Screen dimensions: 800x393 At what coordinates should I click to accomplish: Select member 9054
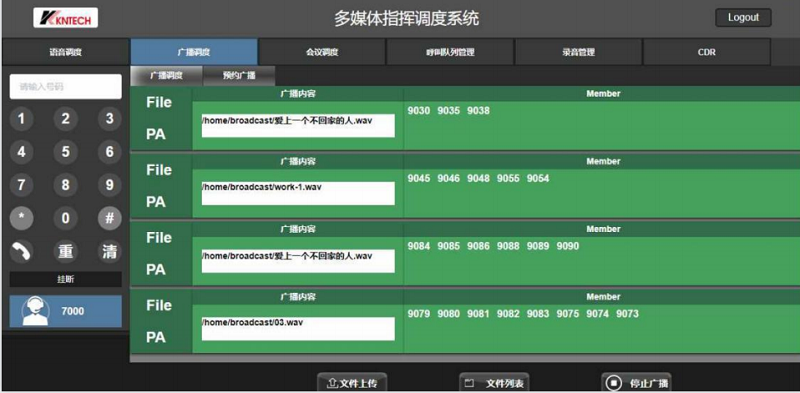click(x=538, y=179)
